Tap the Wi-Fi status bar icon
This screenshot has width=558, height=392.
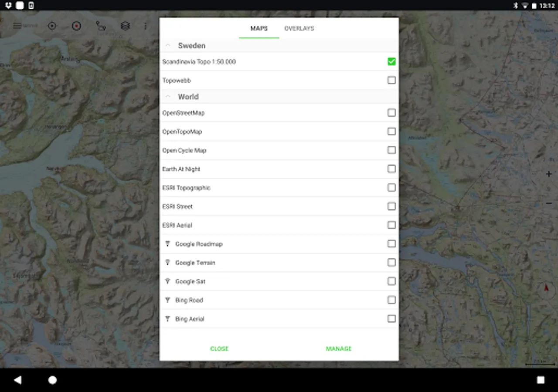525,5
